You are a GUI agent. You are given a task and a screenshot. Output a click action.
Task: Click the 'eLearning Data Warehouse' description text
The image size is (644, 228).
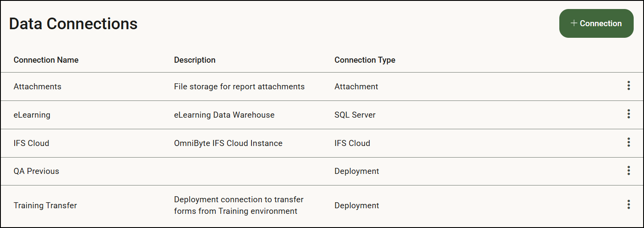224,115
